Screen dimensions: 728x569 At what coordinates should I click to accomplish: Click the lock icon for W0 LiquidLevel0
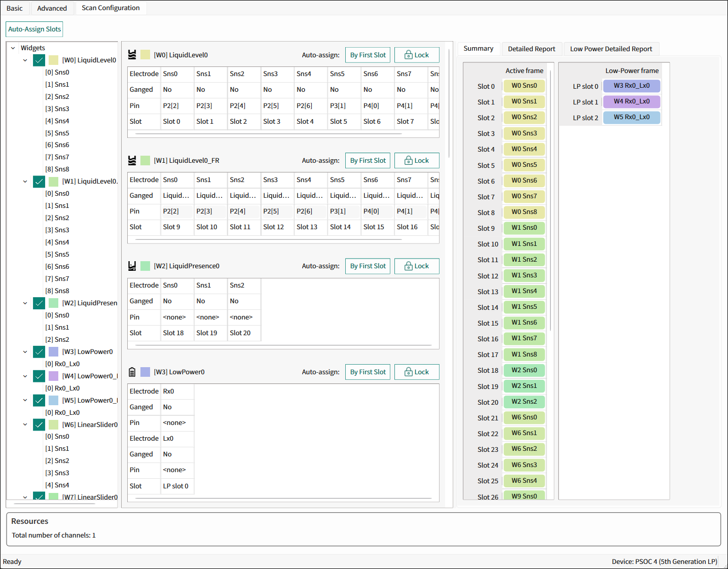click(409, 55)
